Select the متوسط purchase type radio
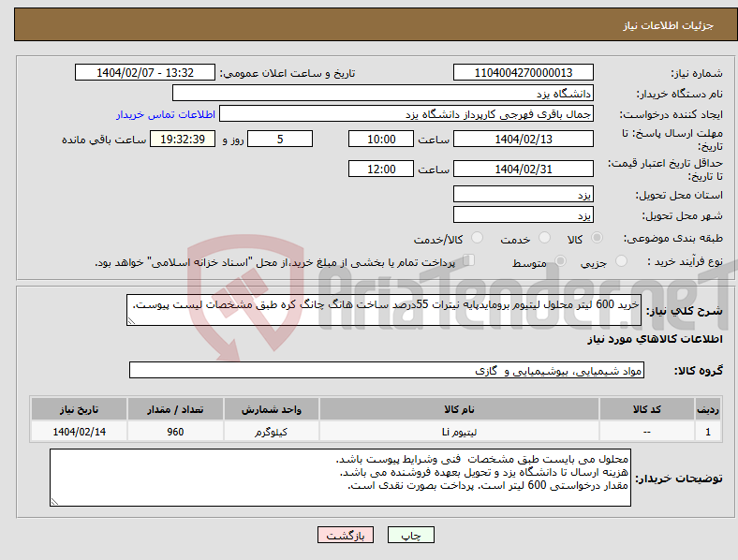Viewport: 738px width, 560px height. click(560, 260)
